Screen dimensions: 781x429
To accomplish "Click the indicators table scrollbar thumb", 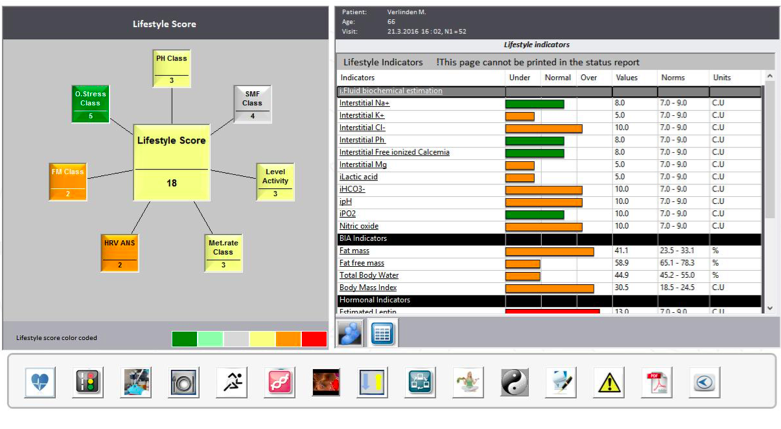I will click(x=770, y=150).
